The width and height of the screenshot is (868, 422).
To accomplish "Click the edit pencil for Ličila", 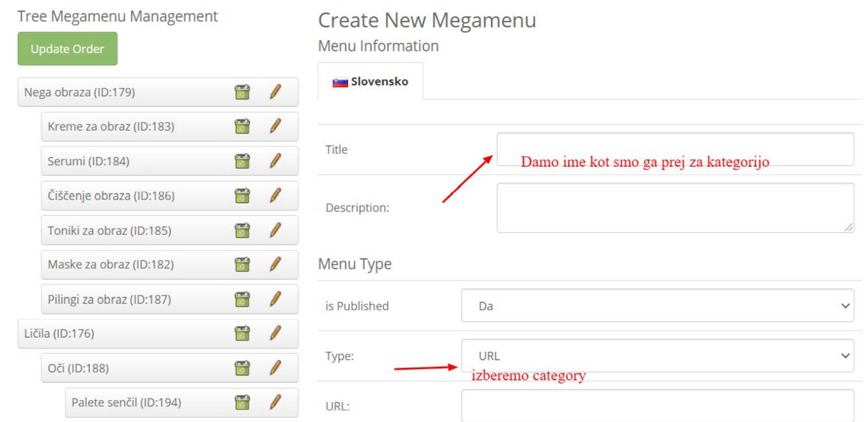I will click(276, 333).
